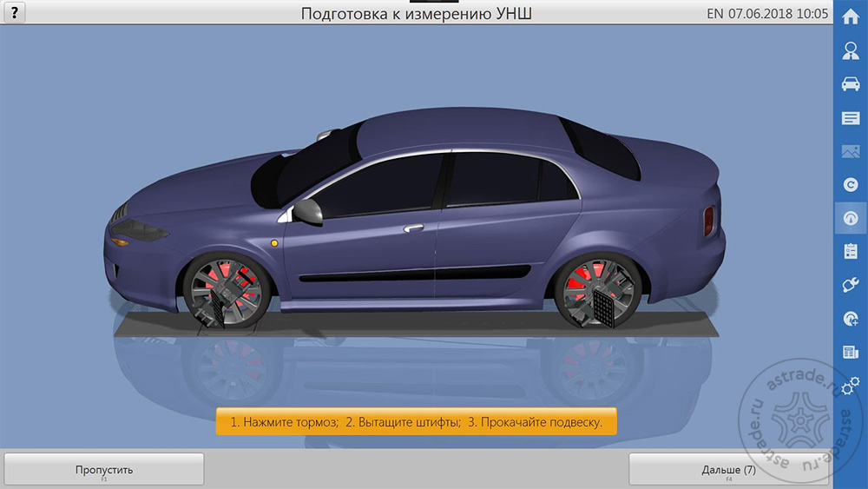Screen dimensions: 868x489
Task: Click the EN language indicator
Action: tap(714, 13)
